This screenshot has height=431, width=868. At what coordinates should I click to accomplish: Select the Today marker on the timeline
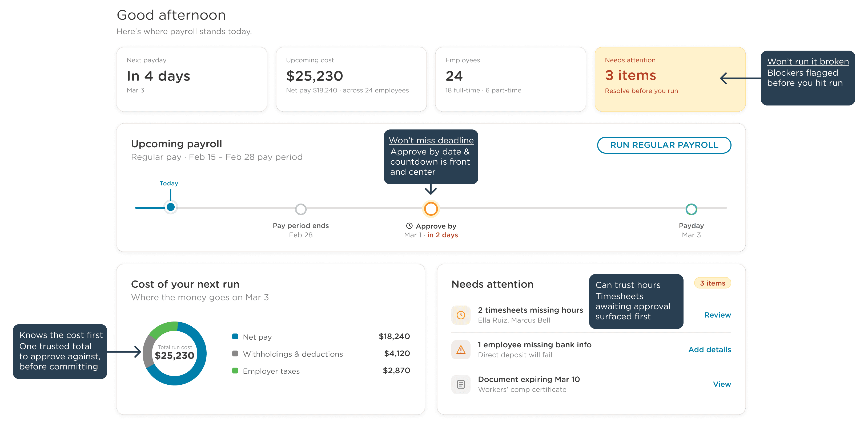(171, 207)
